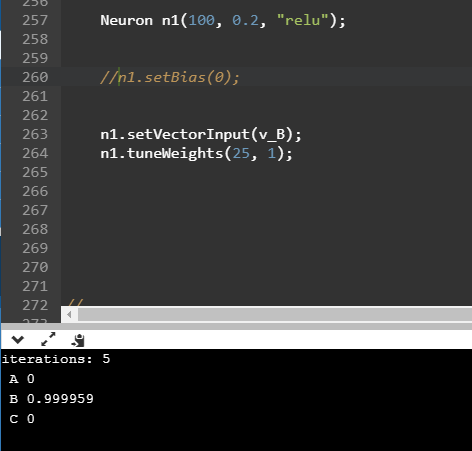Click the number 100 in Neuron constructor
The image size is (472, 451).
pyautogui.click(x=202, y=21)
